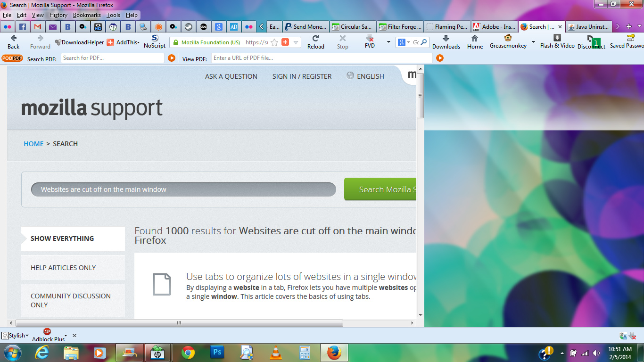Select the SHOW EVERYTHING filter
644x362 pixels.
73,239
